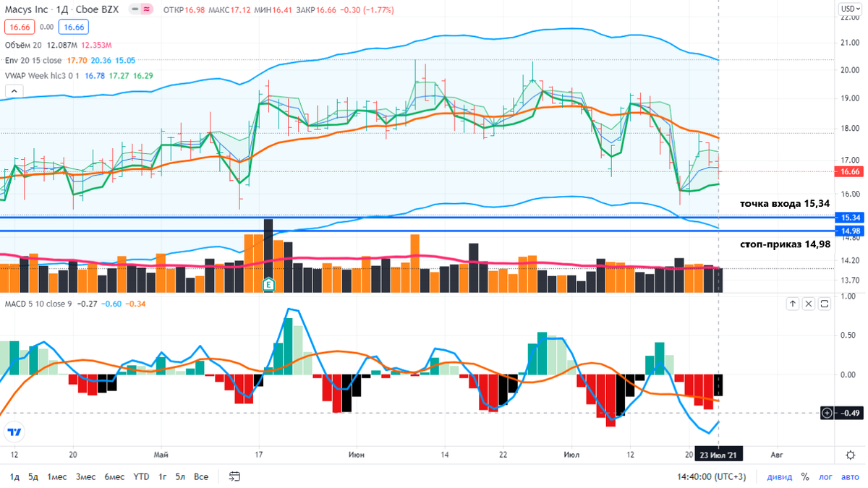The image size is (868, 488).
Task: Click the pink approximate-sign data status icon
Action: (148, 9)
